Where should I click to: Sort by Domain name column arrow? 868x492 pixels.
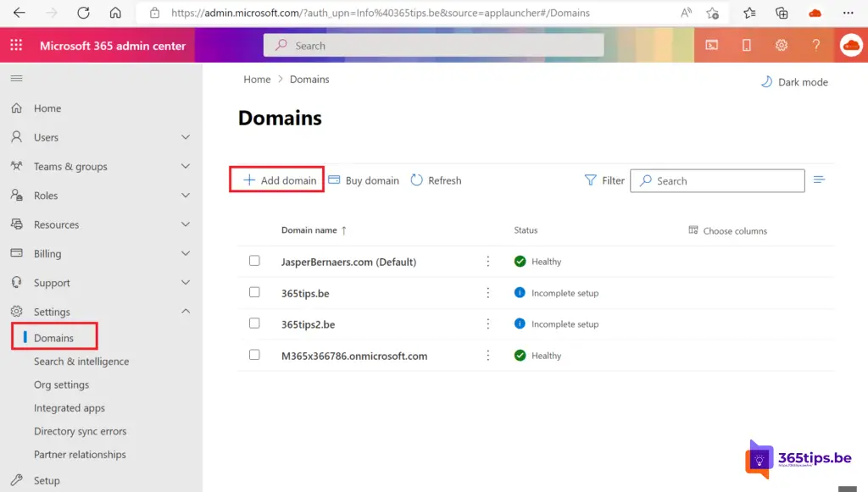pos(344,230)
